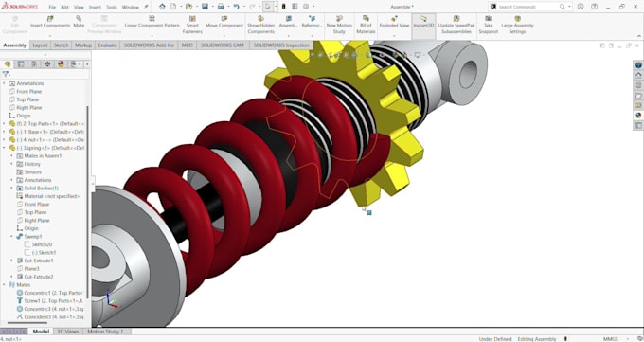Open the search commands dropdown arrow
The width and height of the screenshot is (644, 342).
pyautogui.click(x=570, y=7)
